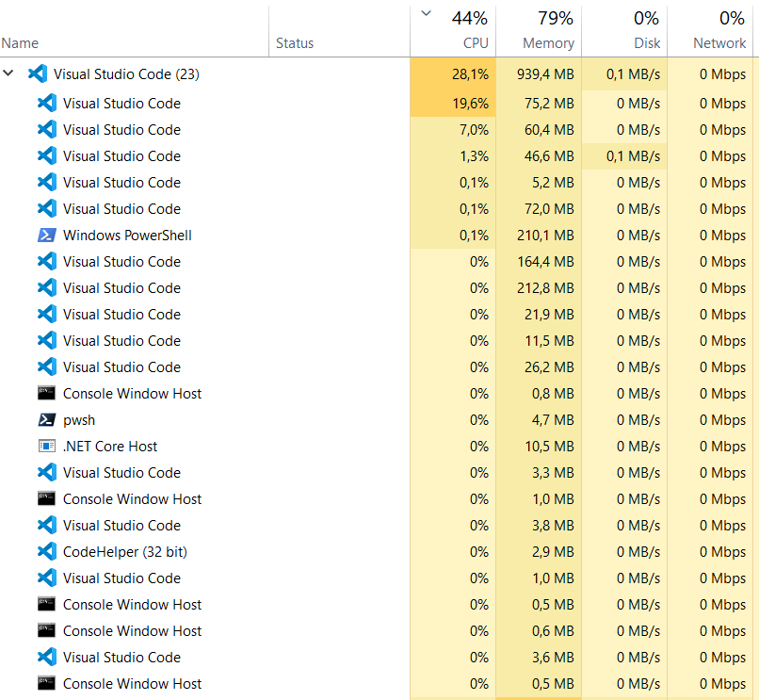
Task: Click the 1,3% CPU cell
Action: coord(453,156)
